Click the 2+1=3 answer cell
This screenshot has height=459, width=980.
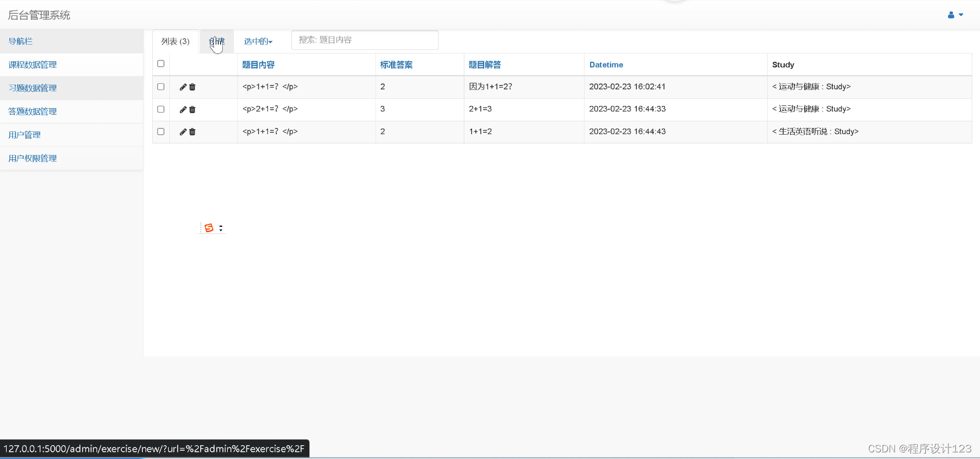(524, 109)
